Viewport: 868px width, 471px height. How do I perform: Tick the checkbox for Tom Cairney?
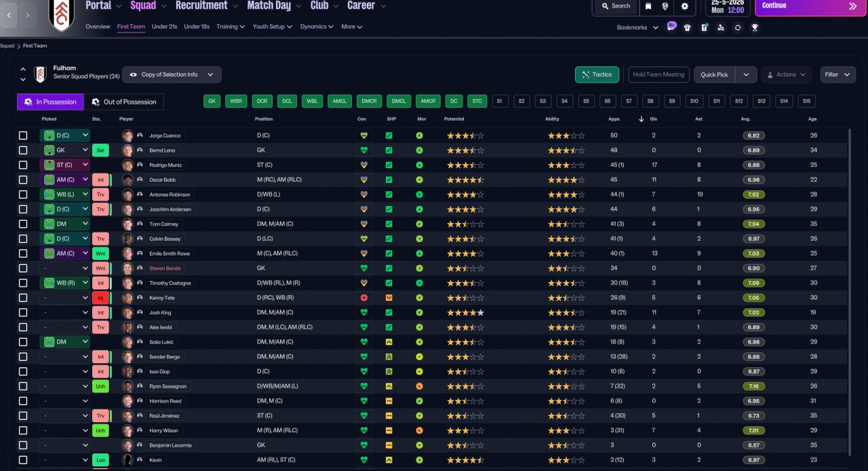click(x=23, y=224)
